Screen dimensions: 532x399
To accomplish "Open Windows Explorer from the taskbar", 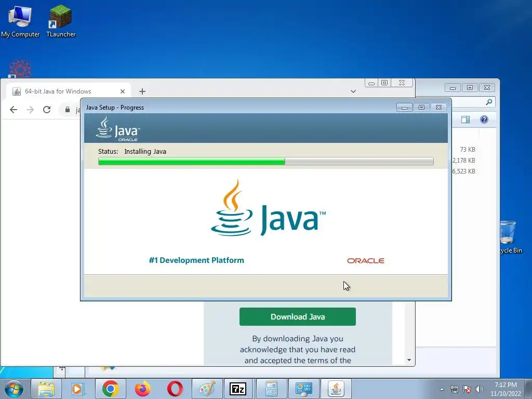I will click(x=46, y=389).
